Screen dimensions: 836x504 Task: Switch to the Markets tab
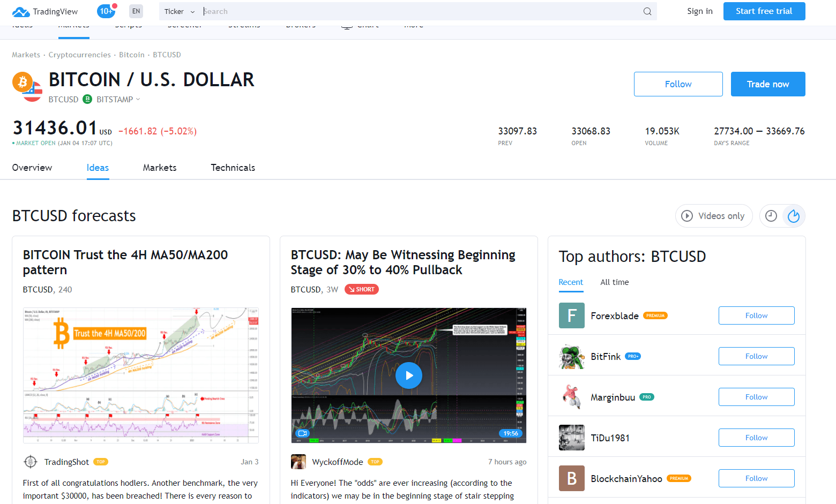point(160,168)
